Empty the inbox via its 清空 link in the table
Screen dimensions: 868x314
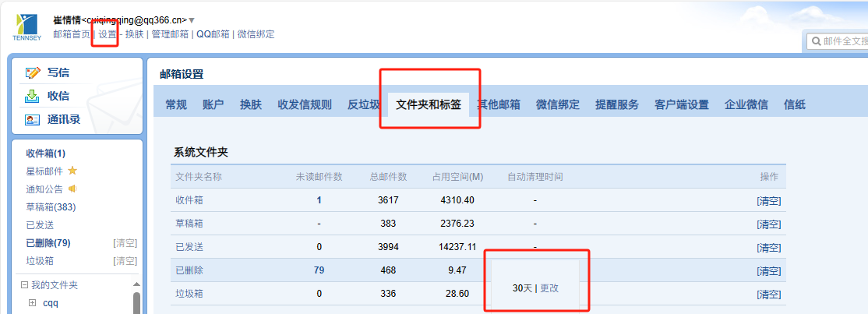[x=768, y=200]
